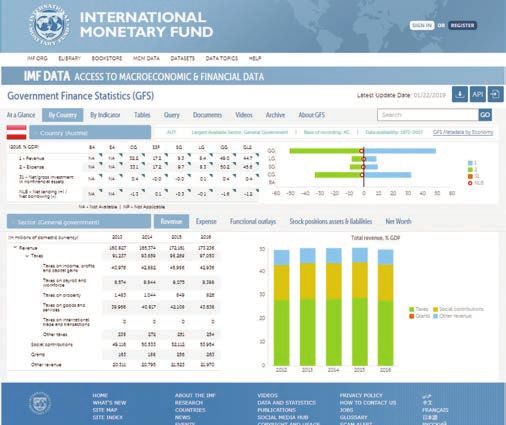
Task: Click the '2 - Expense' row label
Action: [31, 167]
